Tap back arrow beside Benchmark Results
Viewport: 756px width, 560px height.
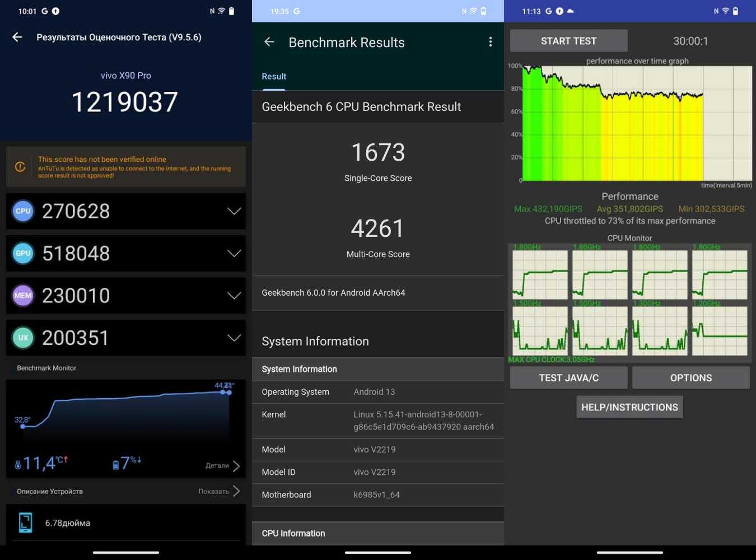click(x=269, y=42)
